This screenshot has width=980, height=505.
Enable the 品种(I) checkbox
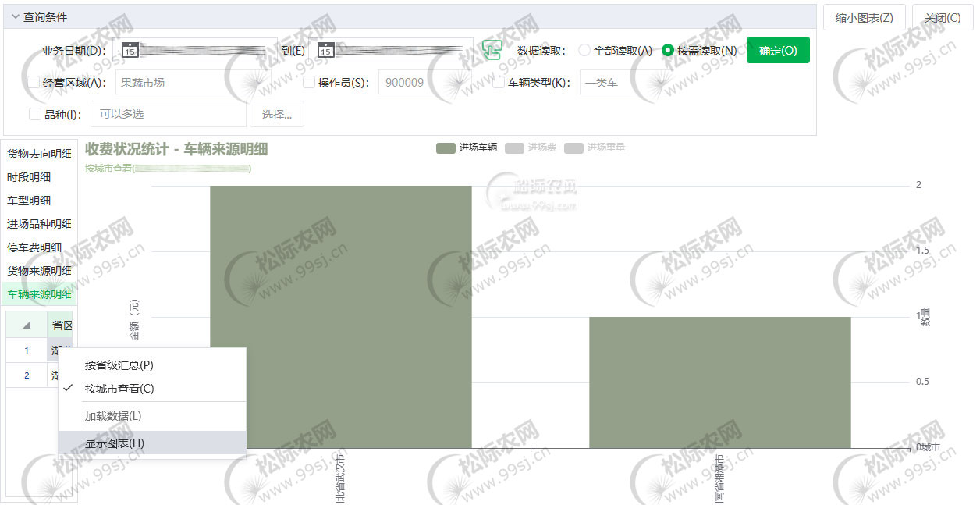tap(34, 114)
